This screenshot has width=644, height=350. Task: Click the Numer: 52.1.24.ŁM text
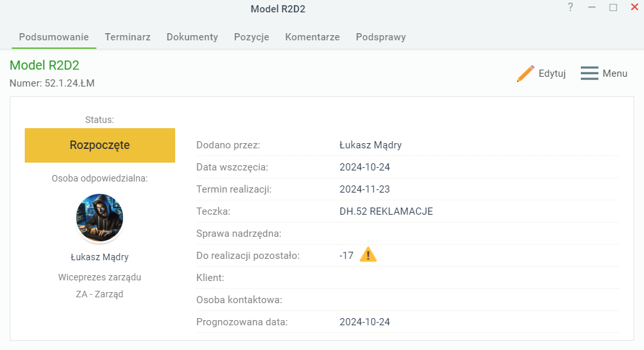point(52,83)
